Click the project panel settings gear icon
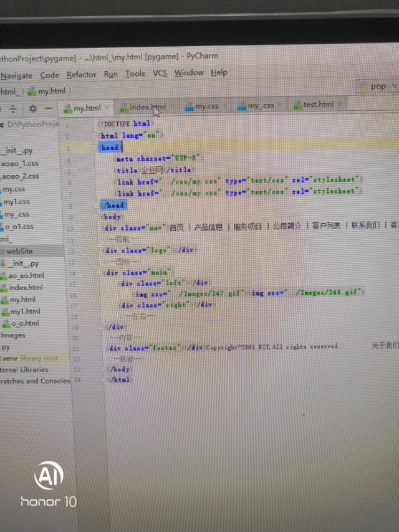This screenshot has height=532, width=399. pyautogui.click(x=32, y=108)
